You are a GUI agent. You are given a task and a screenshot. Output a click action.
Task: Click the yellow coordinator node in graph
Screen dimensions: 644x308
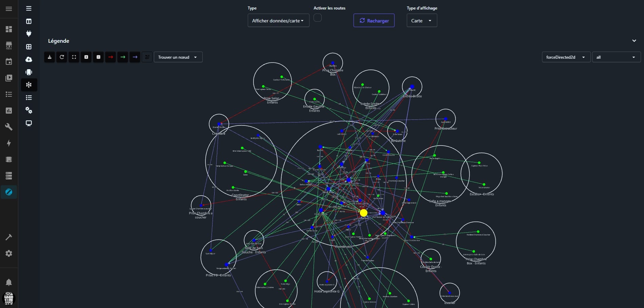(x=363, y=213)
